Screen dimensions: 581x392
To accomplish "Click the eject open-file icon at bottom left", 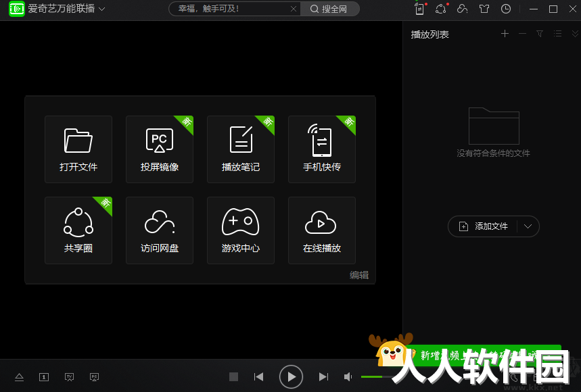I will click(x=19, y=377).
